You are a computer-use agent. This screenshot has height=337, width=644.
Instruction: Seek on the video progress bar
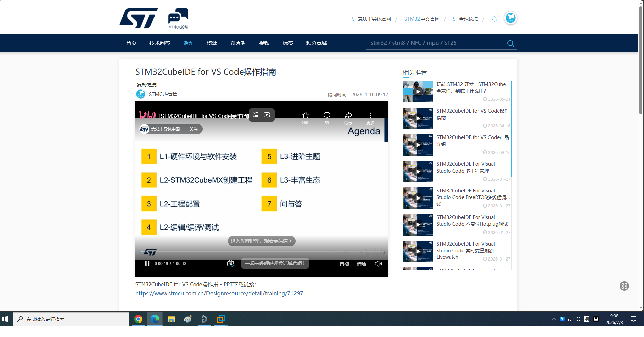point(262,252)
